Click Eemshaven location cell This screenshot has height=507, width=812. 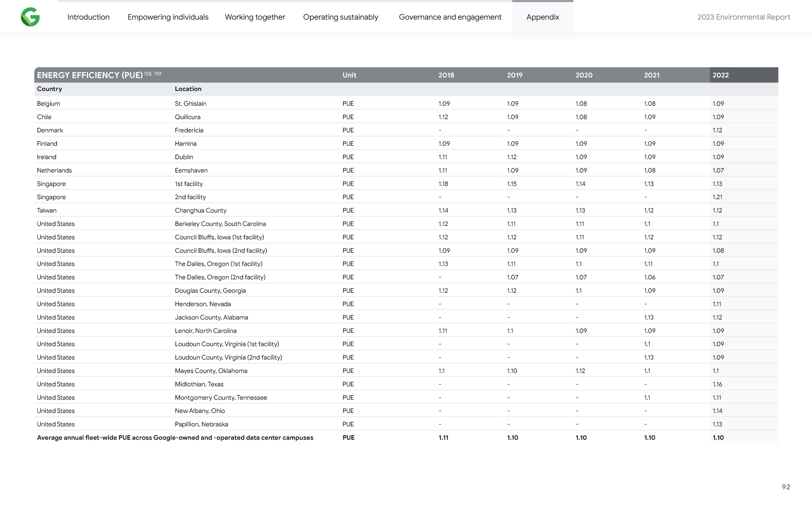point(191,170)
